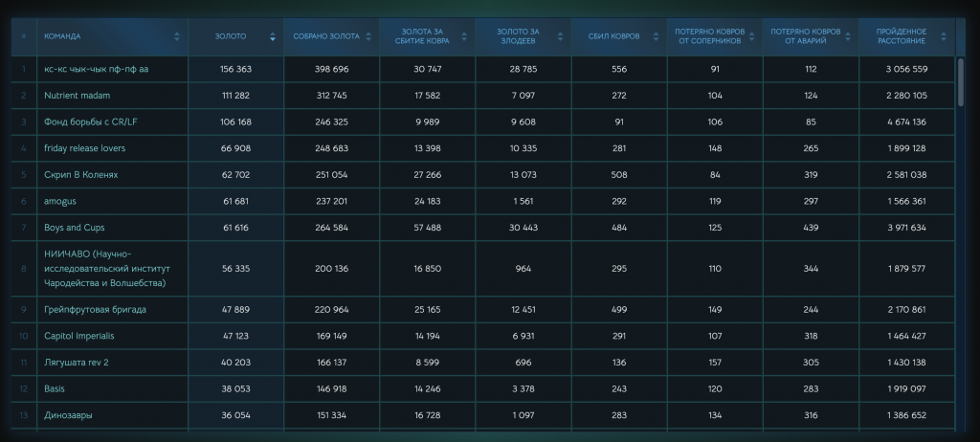Click the Команда column header text

coord(62,36)
